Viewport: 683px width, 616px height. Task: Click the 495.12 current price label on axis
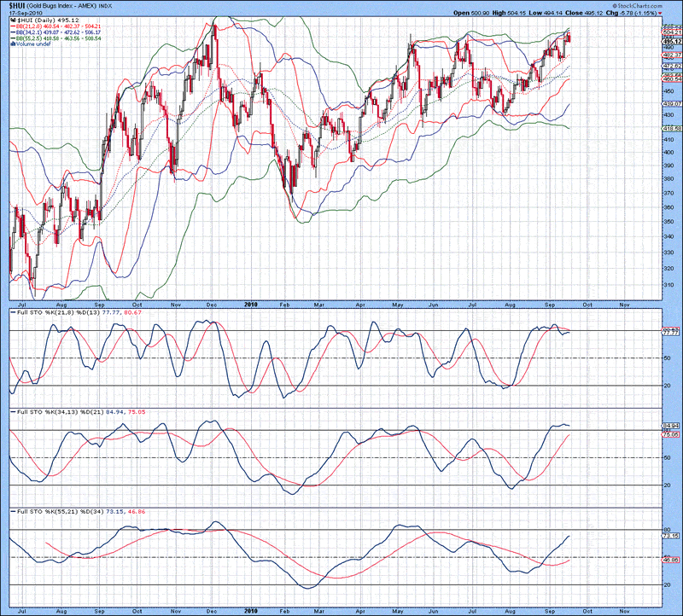point(670,41)
